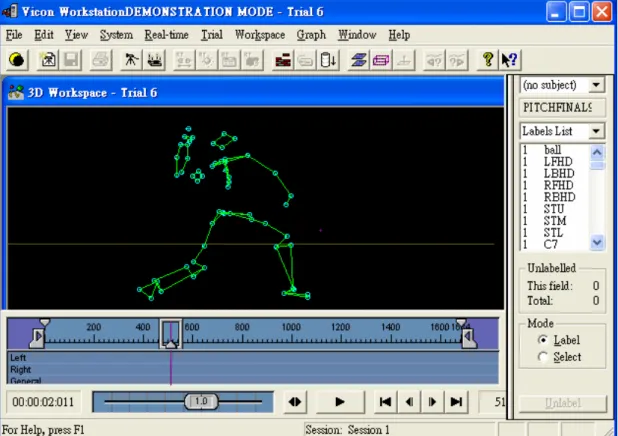The image size is (618, 436).
Task: Click the yellow moon icon in toolbar
Action: click(x=17, y=60)
